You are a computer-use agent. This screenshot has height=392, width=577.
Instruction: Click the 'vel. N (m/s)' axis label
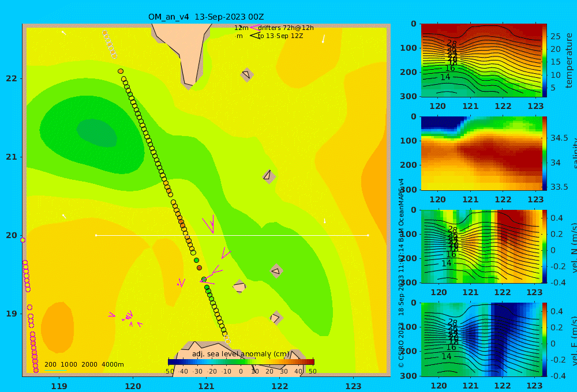click(574, 247)
